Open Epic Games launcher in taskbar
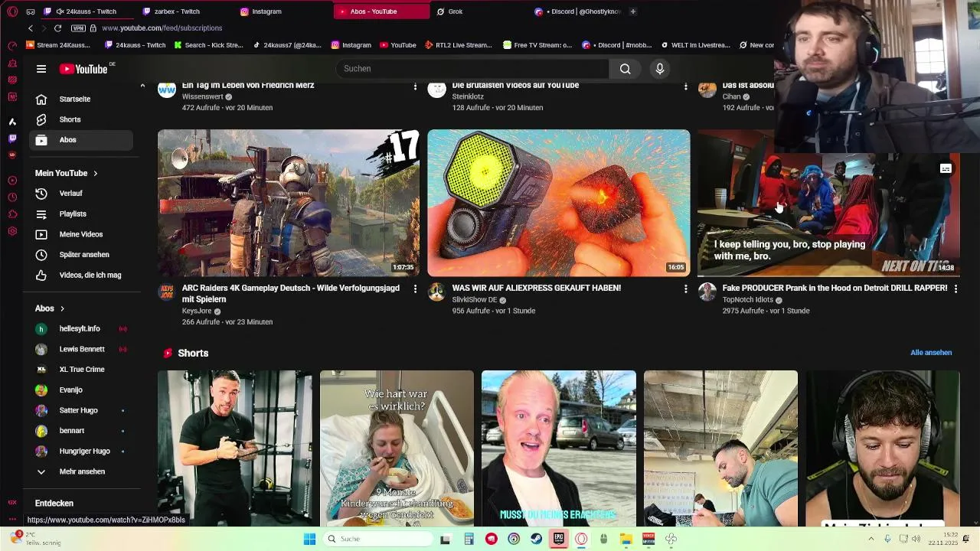Screen dimensions: 980x551 tap(559, 539)
